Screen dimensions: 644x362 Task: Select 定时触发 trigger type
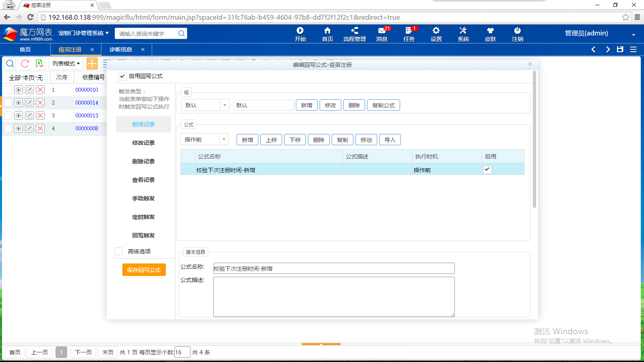tap(143, 217)
